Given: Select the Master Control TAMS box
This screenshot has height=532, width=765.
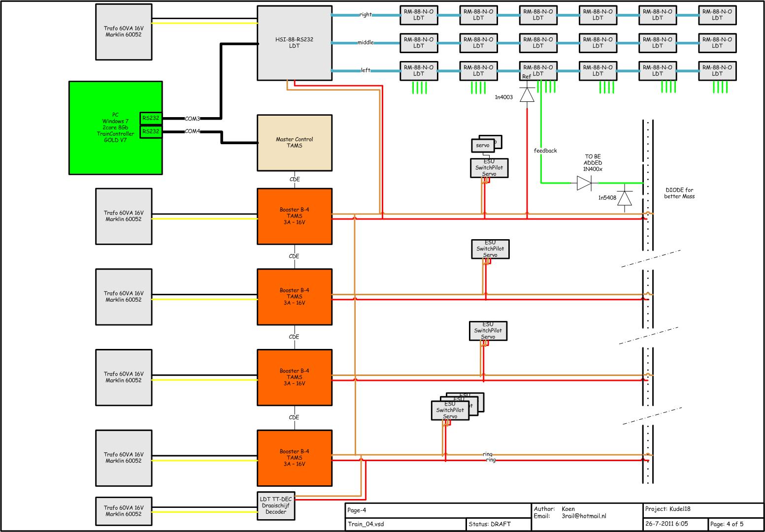Looking at the screenshot, I should [295, 143].
